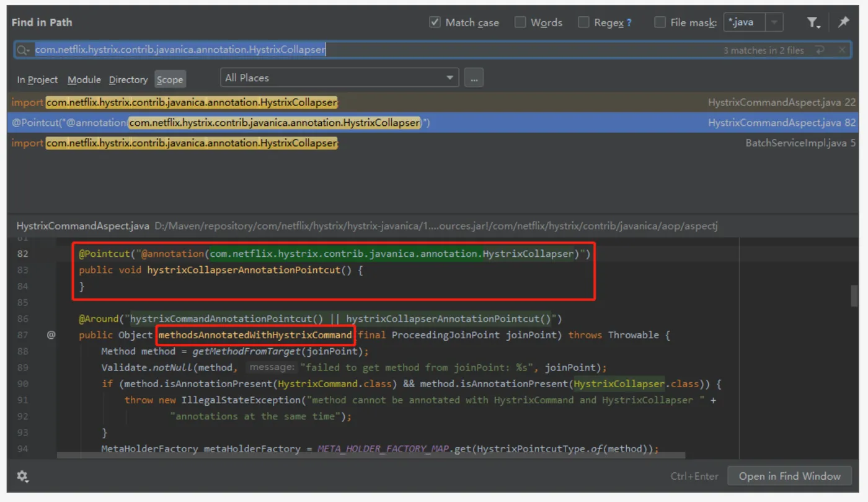
Task: Click methodsAnnotatedWithHystrixCommand in the preview
Action: point(255,335)
